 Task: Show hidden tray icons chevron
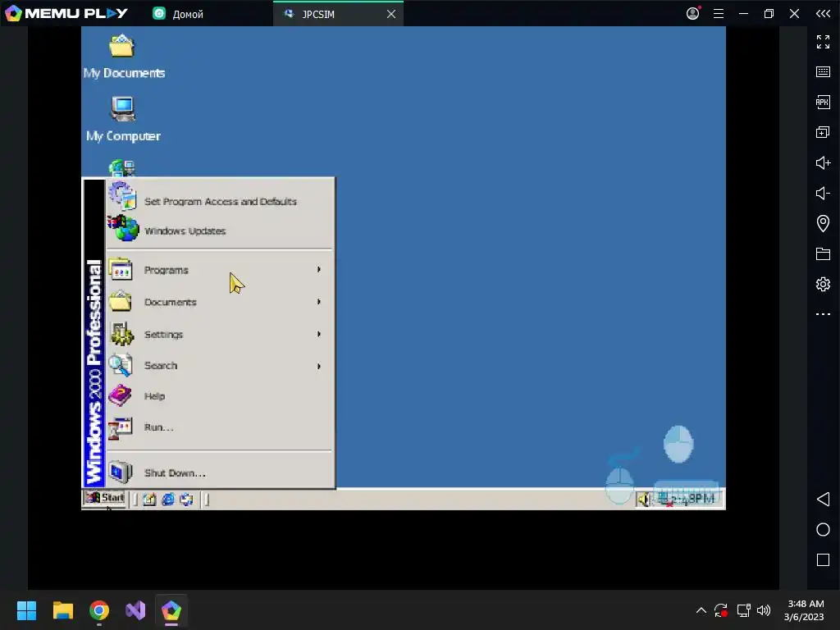coord(701,610)
